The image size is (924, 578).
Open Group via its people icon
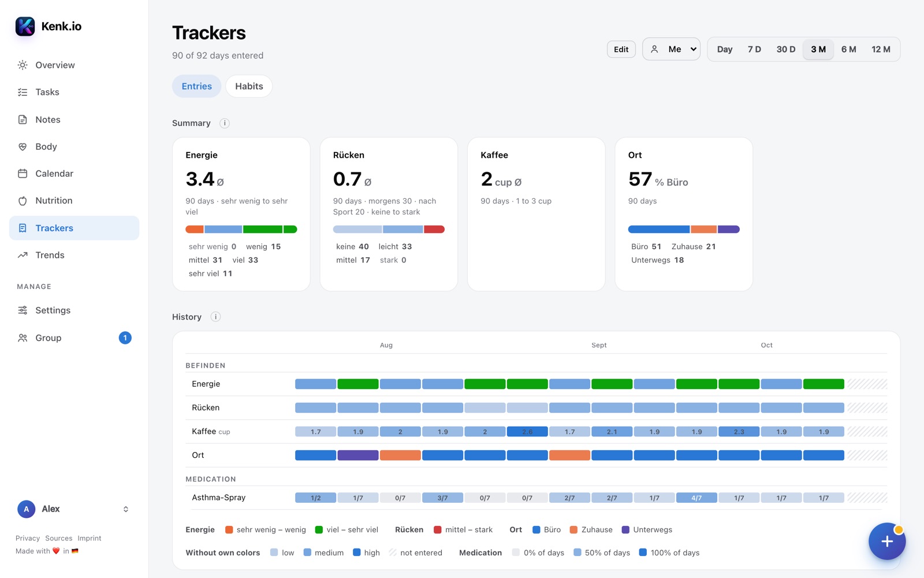pos(23,338)
